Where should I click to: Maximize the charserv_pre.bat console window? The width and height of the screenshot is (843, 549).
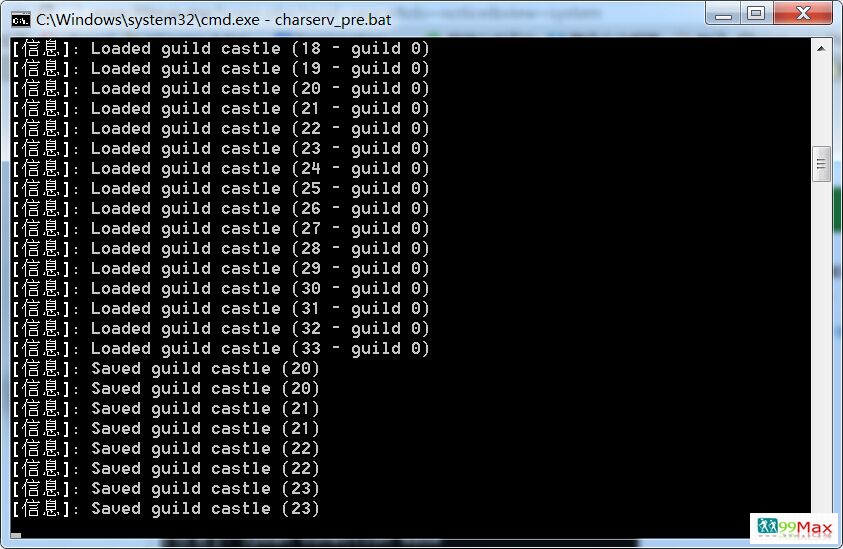(756, 13)
